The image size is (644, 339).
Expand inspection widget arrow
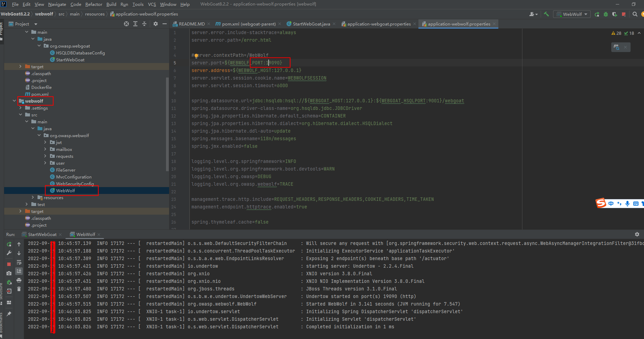[x=639, y=33]
